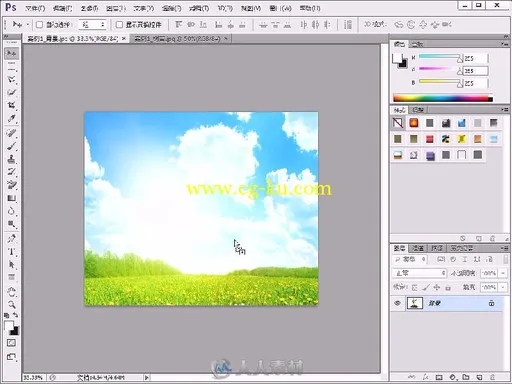Switch to the second document tab at 50%
The width and height of the screenshot is (512, 384).
click(177, 39)
